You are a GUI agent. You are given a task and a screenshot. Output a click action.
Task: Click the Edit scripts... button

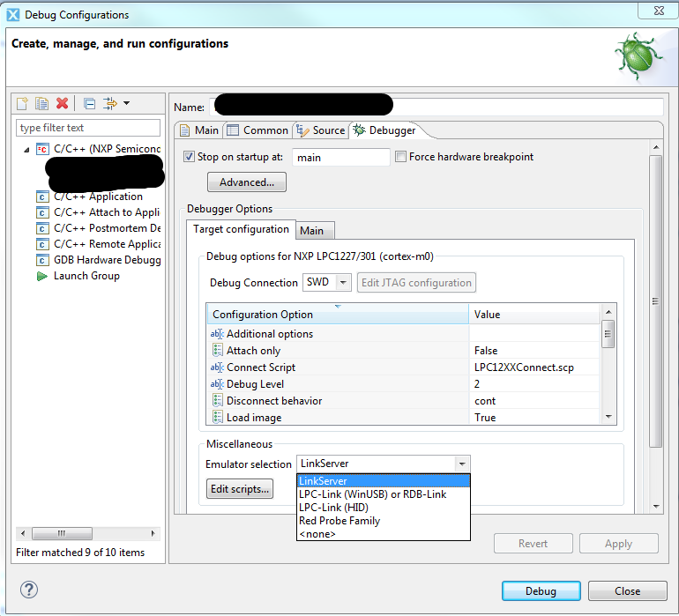point(240,489)
